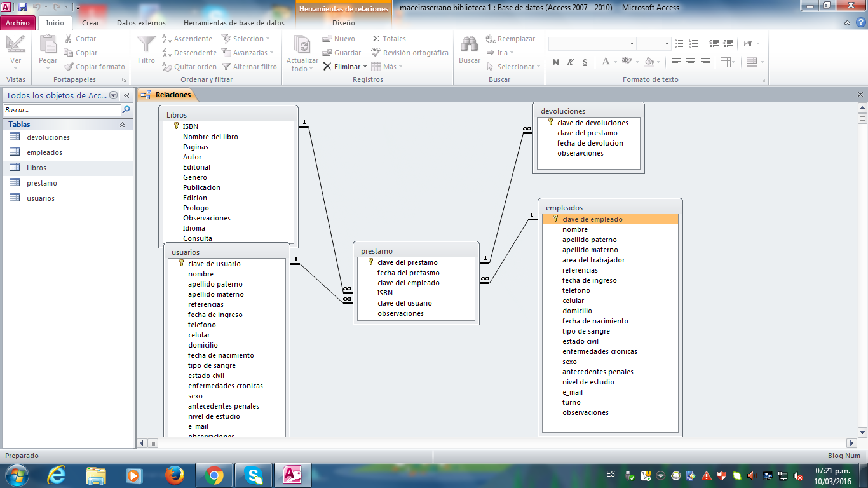Click the Save icon in quick access toolbar
This screenshot has width=868, height=488.
(23, 8)
